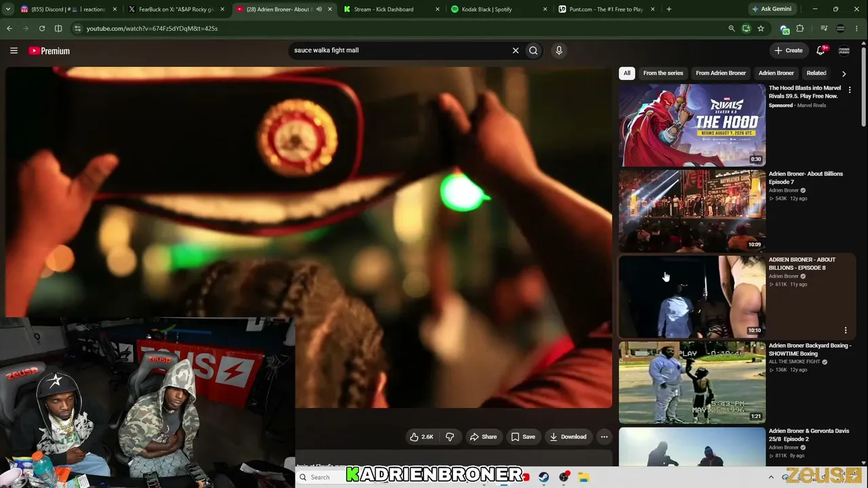Open 'The Hood Blasts into Marvel Rivals' ad title

pos(804,92)
